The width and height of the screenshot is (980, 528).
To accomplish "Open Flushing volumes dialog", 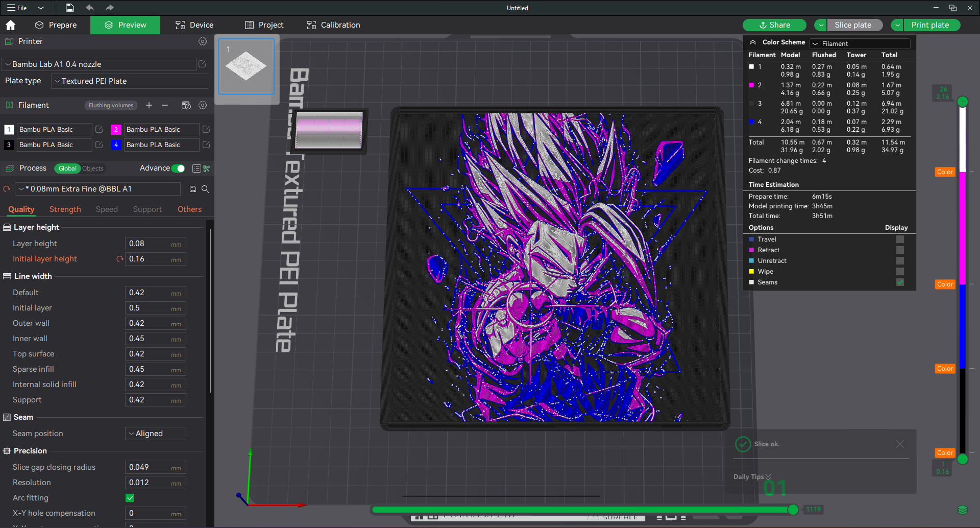I will click(x=111, y=105).
